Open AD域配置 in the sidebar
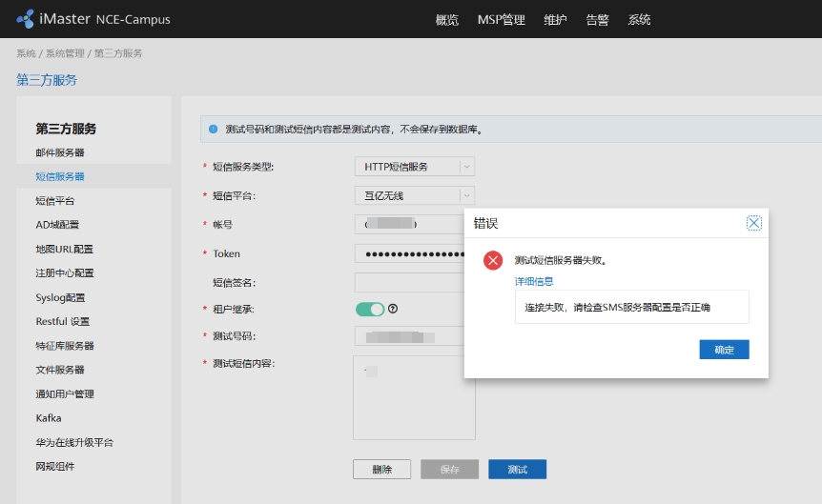 [57, 225]
